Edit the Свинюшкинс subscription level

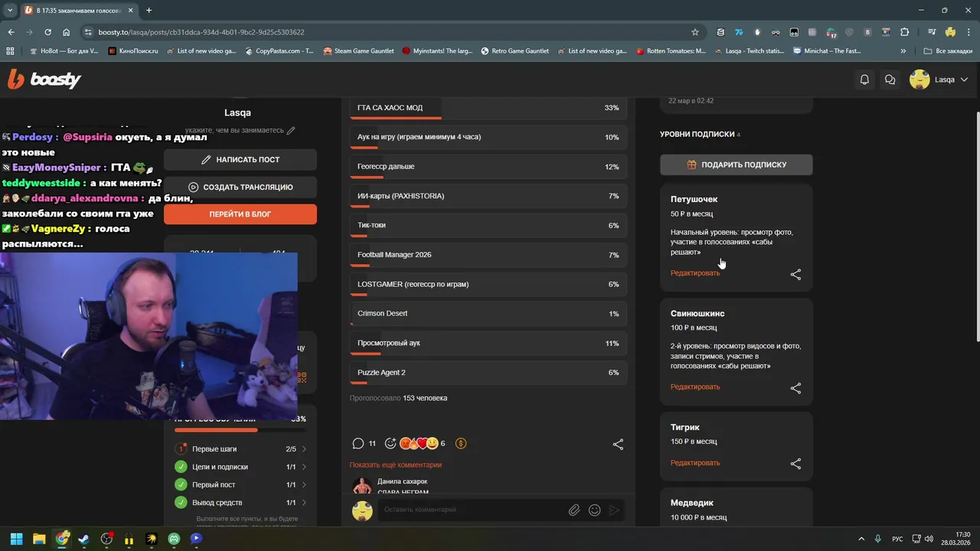tap(695, 386)
